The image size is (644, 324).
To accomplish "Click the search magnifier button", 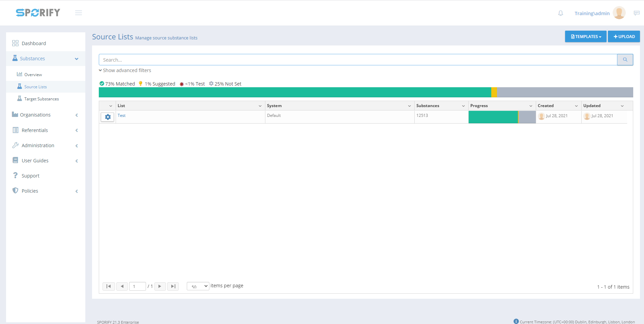I will (x=625, y=60).
